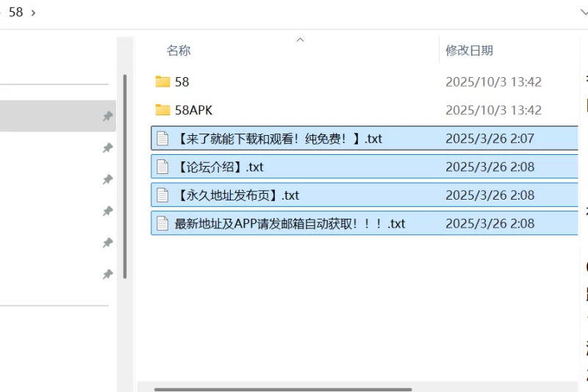Select the file name 最新地址及APP请发邮箱自动获取！！！.txt
This screenshot has height=392, width=588.
[x=290, y=224]
